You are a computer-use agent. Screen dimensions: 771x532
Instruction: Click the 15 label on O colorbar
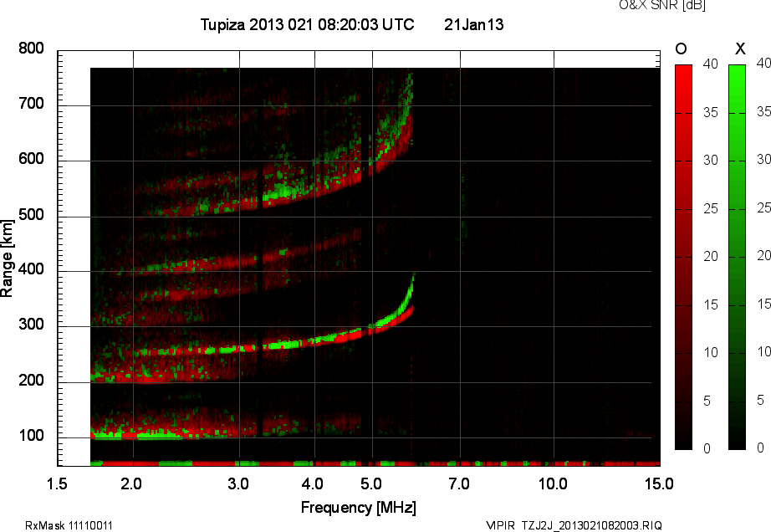coord(711,304)
